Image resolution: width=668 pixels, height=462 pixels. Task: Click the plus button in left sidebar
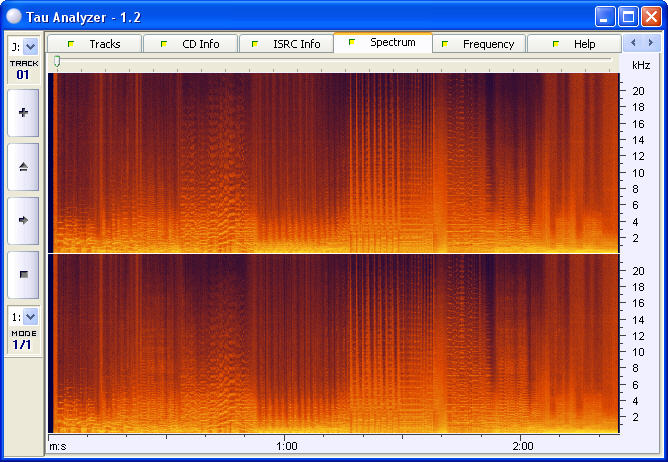23,113
